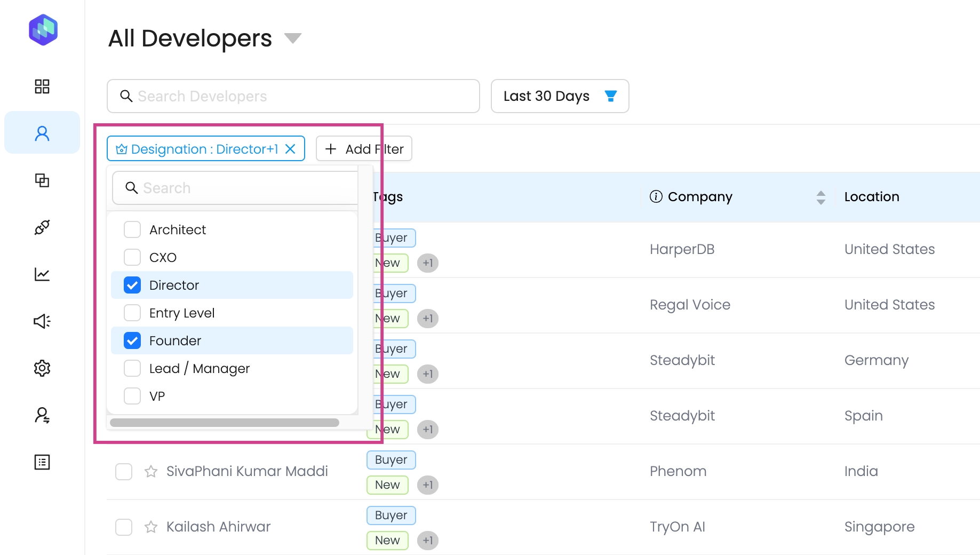Screen dimensions: 980x555
Task: Open the Last 30 Days date filter
Action: (559, 96)
